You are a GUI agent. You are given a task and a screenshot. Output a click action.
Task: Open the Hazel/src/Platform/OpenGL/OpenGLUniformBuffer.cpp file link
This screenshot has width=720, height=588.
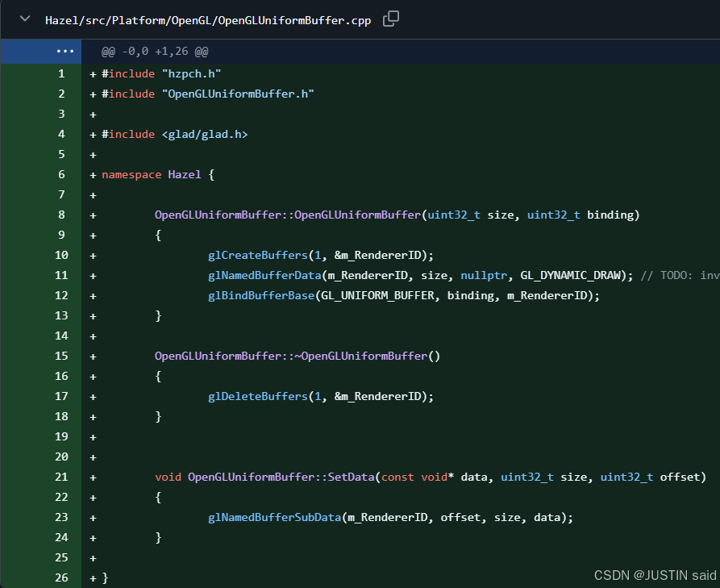coord(208,20)
